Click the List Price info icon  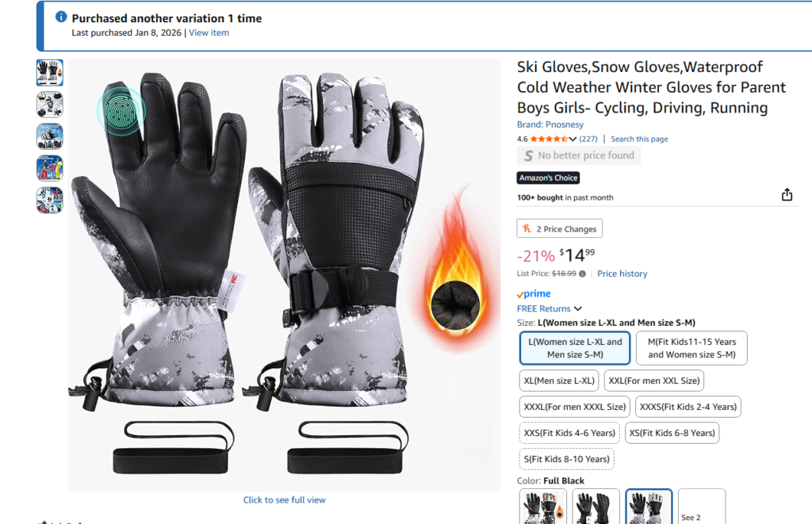coord(582,274)
